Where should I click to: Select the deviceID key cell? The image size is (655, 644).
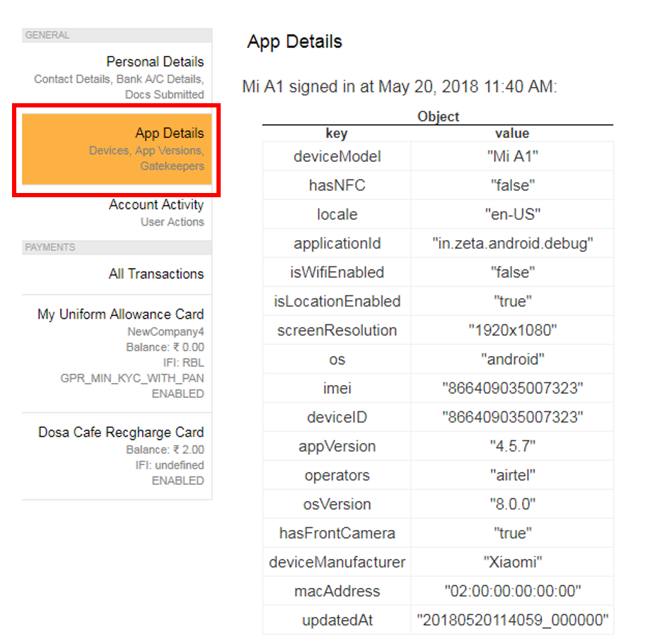[337, 417]
